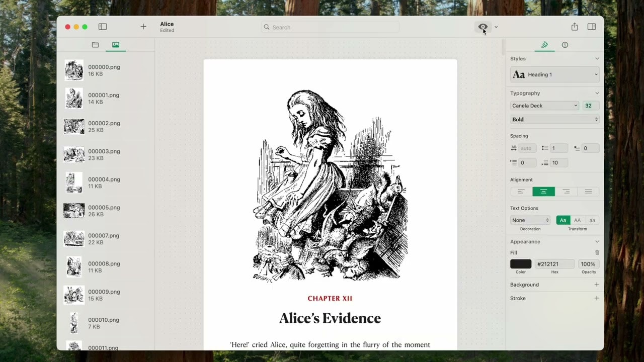Viewport: 644px width, 362px height.
Task: Select 000005.png in the image list
Action: pos(106,211)
